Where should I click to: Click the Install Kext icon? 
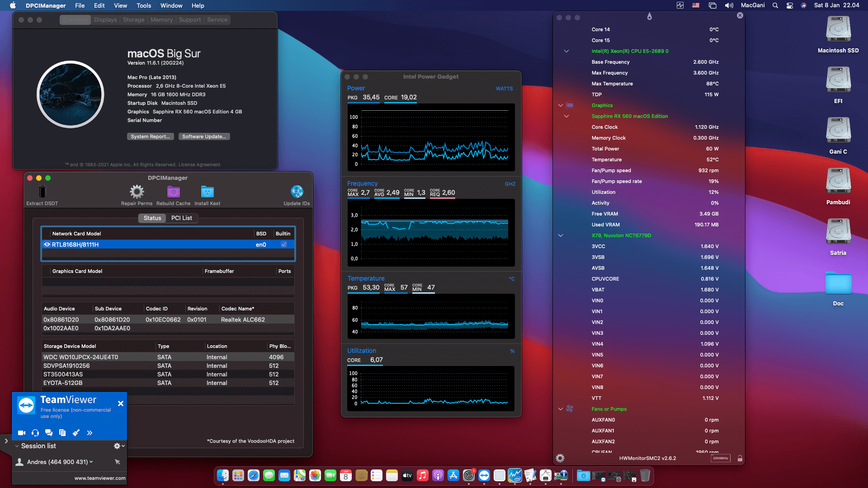207,192
